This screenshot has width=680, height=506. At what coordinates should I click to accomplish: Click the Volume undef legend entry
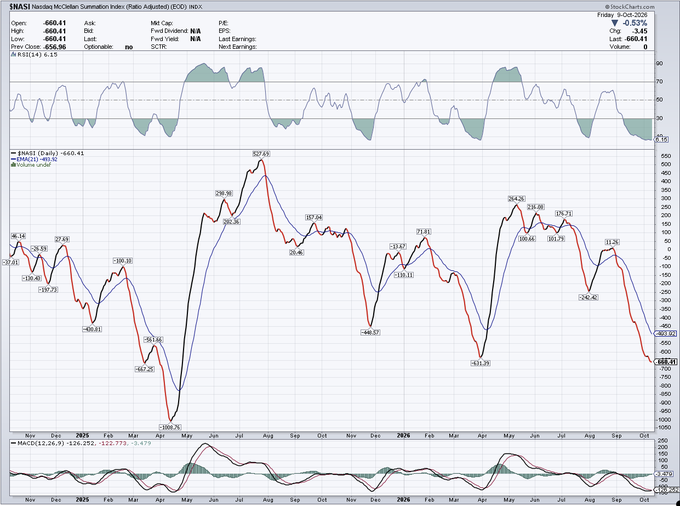pos(33,165)
